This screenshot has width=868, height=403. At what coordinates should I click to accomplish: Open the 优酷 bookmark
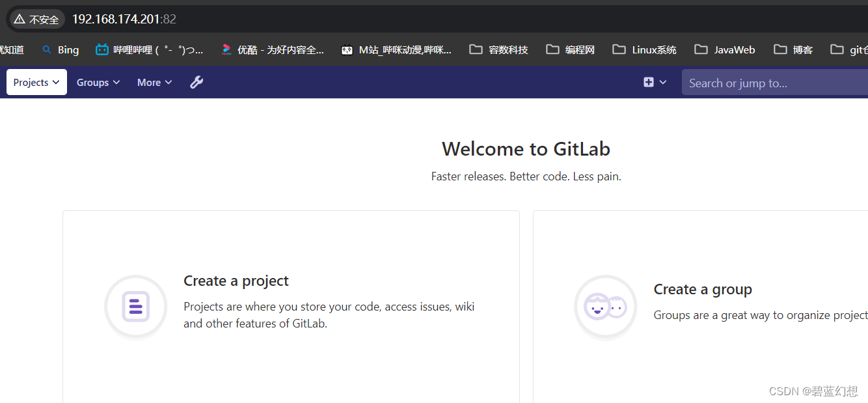click(x=272, y=49)
